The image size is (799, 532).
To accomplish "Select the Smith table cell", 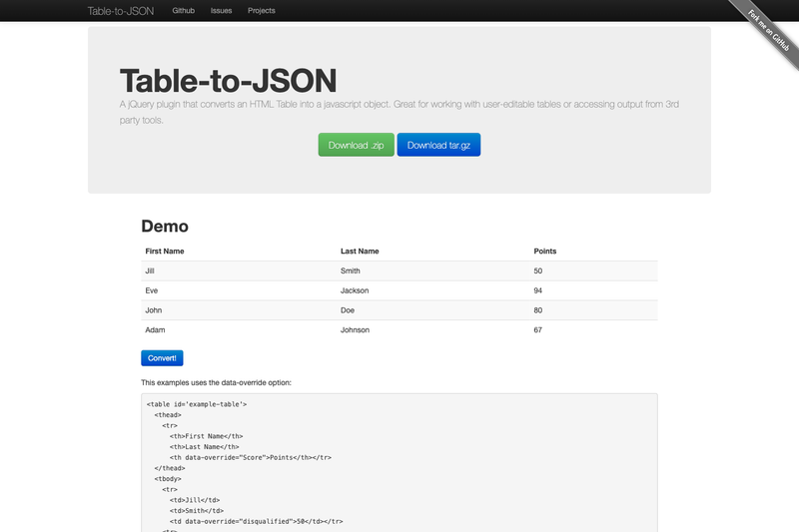I will pyautogui.click(x=351, y=270).
